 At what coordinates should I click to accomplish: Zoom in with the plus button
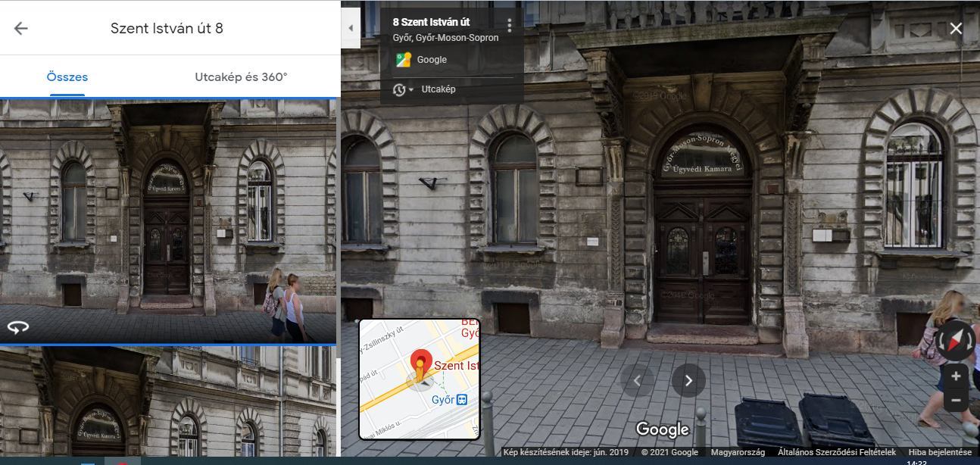point(956,376)
